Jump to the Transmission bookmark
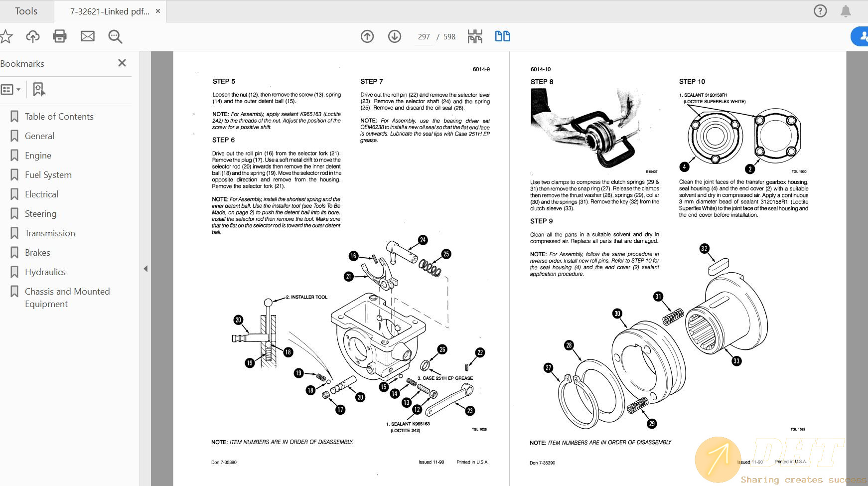The width and height of the screenshot is (868, 486). (x=50, y=233)
